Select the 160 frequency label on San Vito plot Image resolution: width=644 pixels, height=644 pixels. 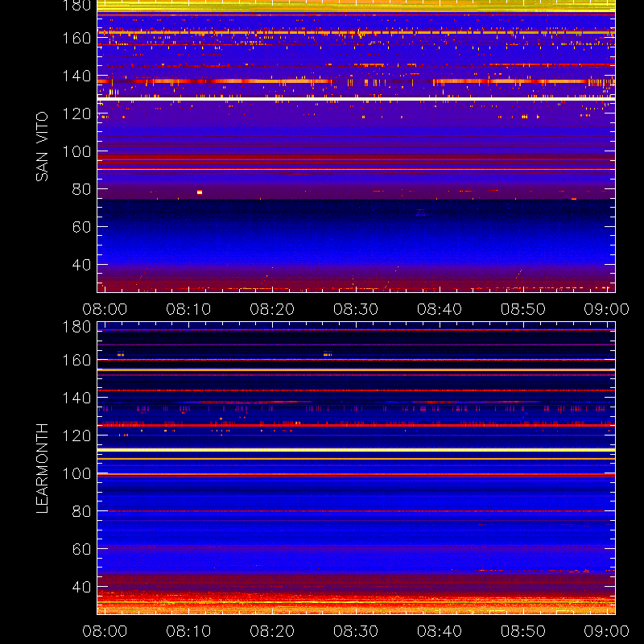(x=76, y=38)
